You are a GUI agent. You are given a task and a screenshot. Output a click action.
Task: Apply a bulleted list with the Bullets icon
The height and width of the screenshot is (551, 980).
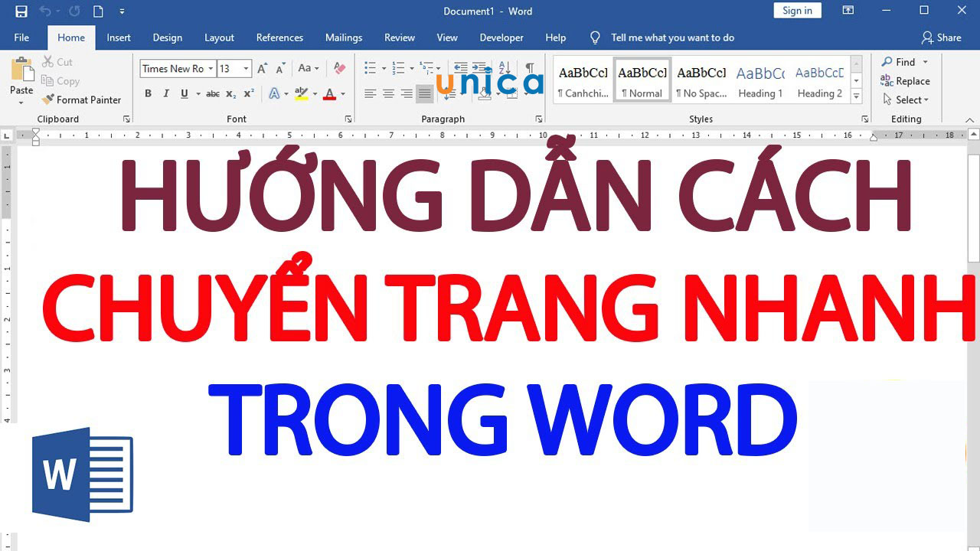click(370, 68)
